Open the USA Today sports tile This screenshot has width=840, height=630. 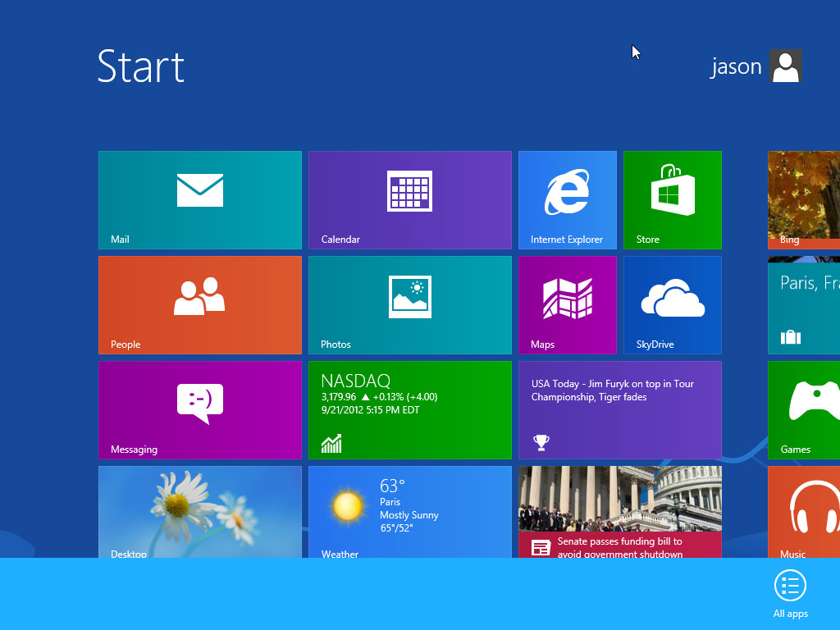coord(620,410)
